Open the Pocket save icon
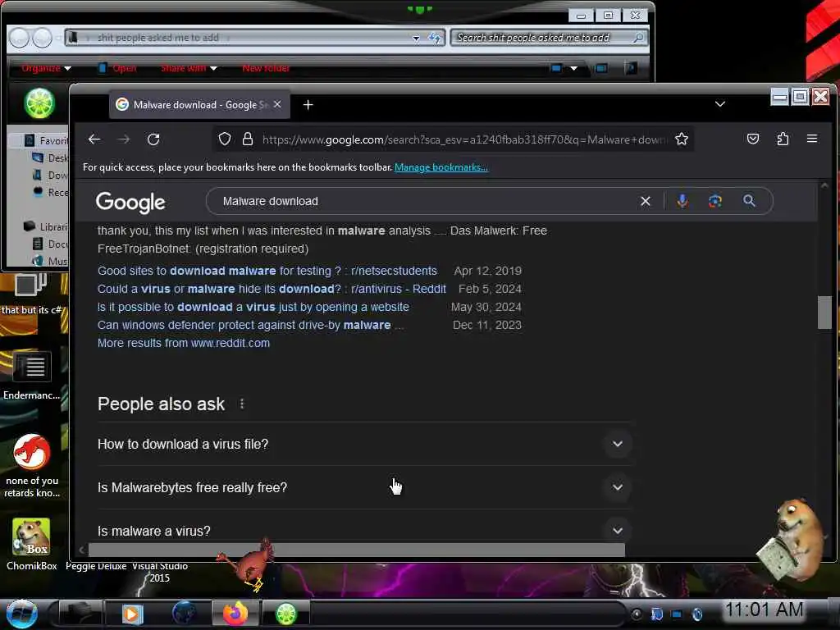840x630 pixels. pyautogui.click(x=753, y=139)
